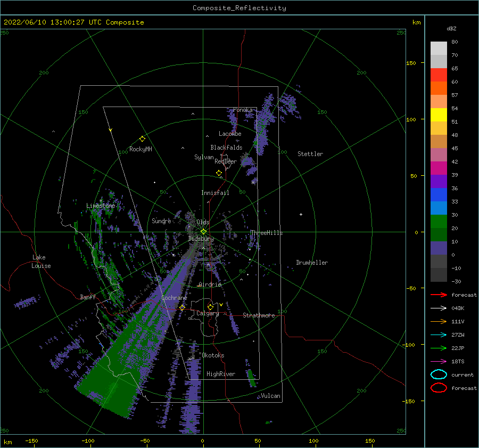Click the -30 dBZ legend value

click(x=456, y=281)
